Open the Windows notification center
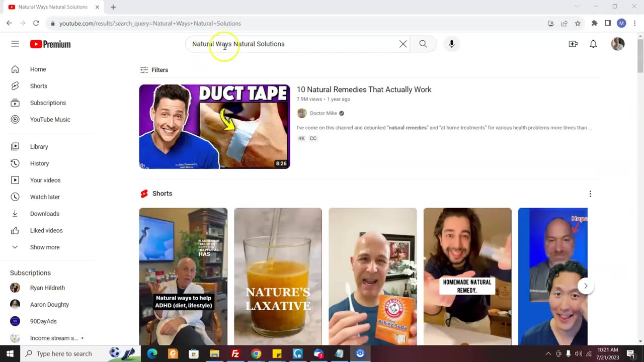Screen dimensions: 644x362 [631, 353]
